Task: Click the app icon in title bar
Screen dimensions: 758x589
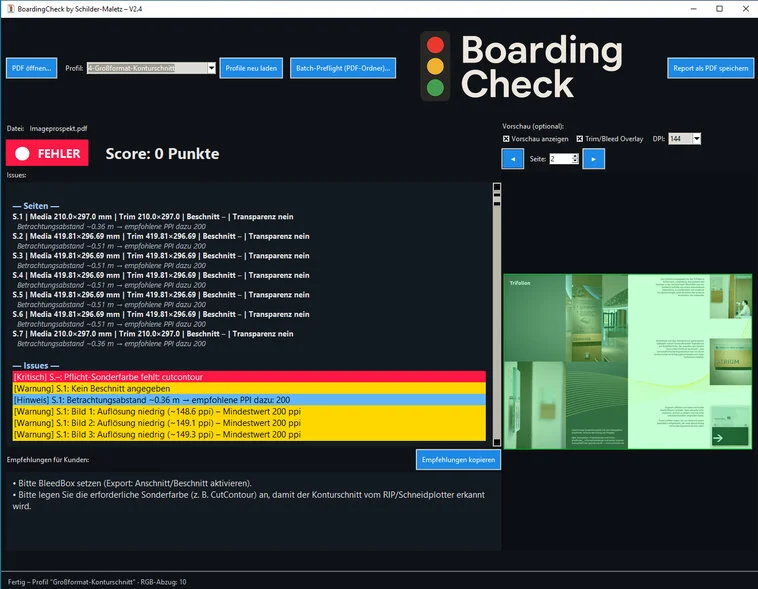Action: click(8, 8)
